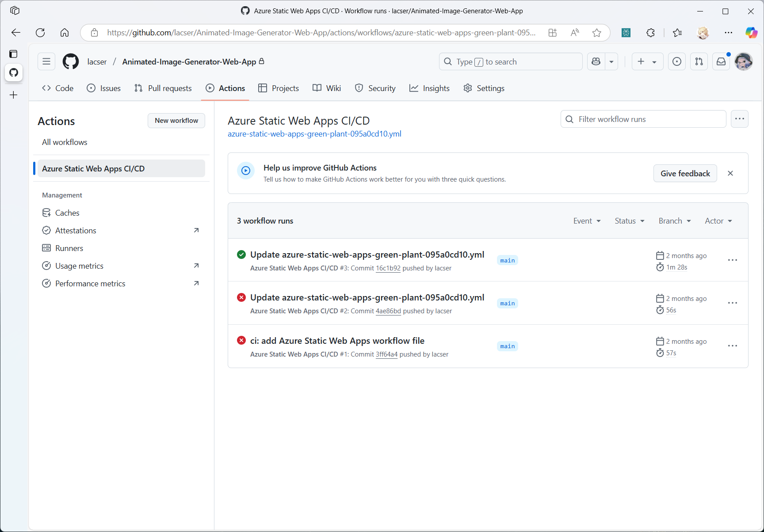Open the pull requests icon in header
The width and height of the screenshot is (764, 532).
tap(699, 61)
